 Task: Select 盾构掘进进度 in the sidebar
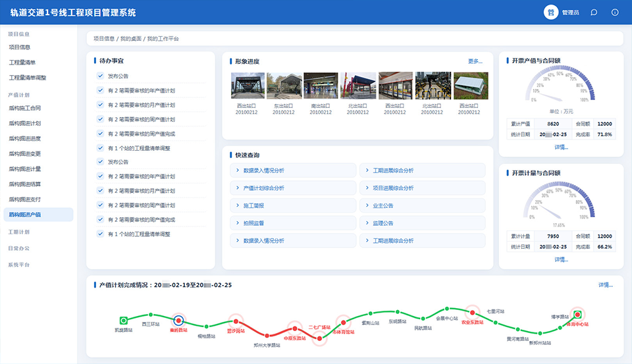tap(24, 139)
